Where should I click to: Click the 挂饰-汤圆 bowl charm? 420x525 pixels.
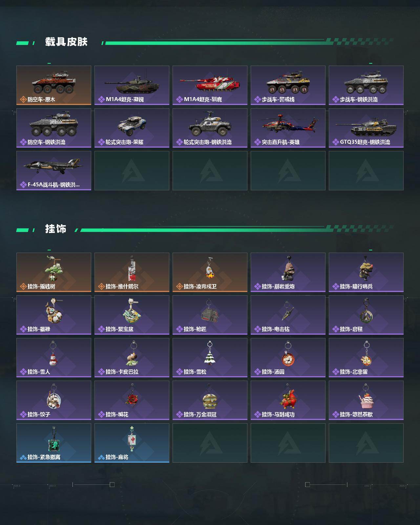click(288, 358)
